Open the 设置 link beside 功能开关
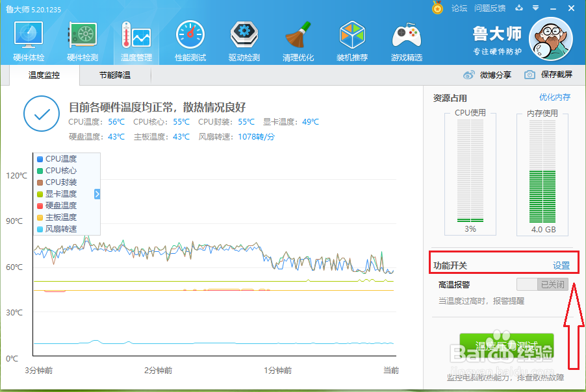The height and width of the screenshot is (392, 586). (561, 265)
